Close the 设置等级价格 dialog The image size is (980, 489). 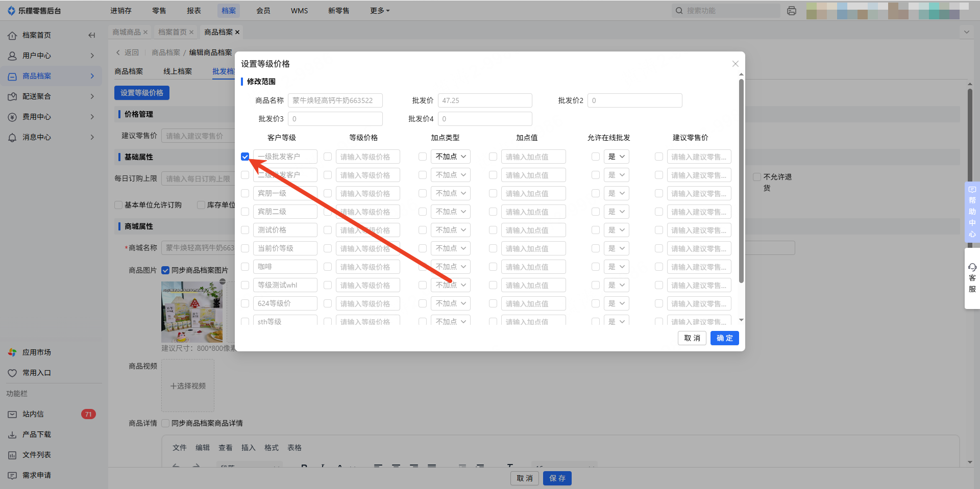736,64
